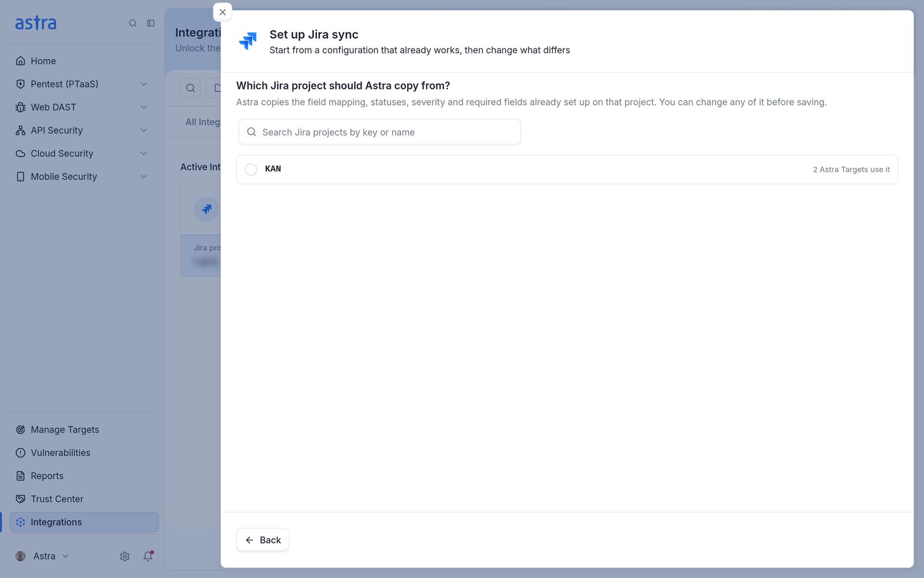Click the Vulnerabilities alert icon
The width and height of the screenshot is (924, 578).
20,453
